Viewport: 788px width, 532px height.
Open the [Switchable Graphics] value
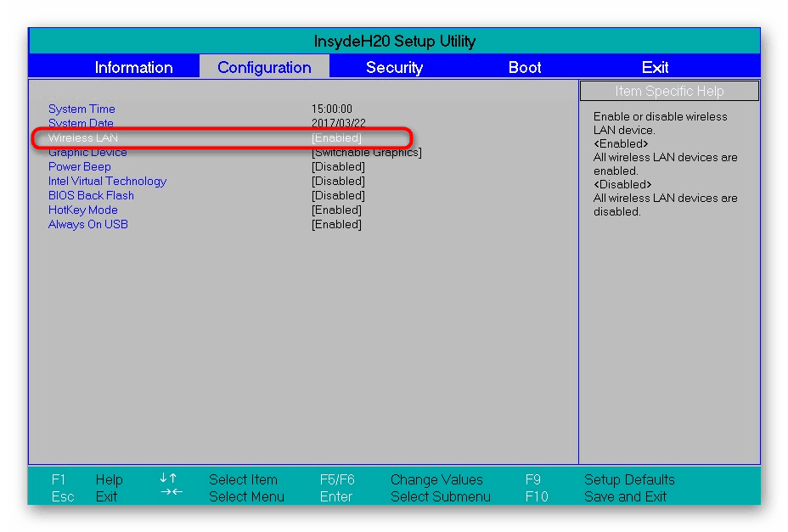tap(366, 152)
